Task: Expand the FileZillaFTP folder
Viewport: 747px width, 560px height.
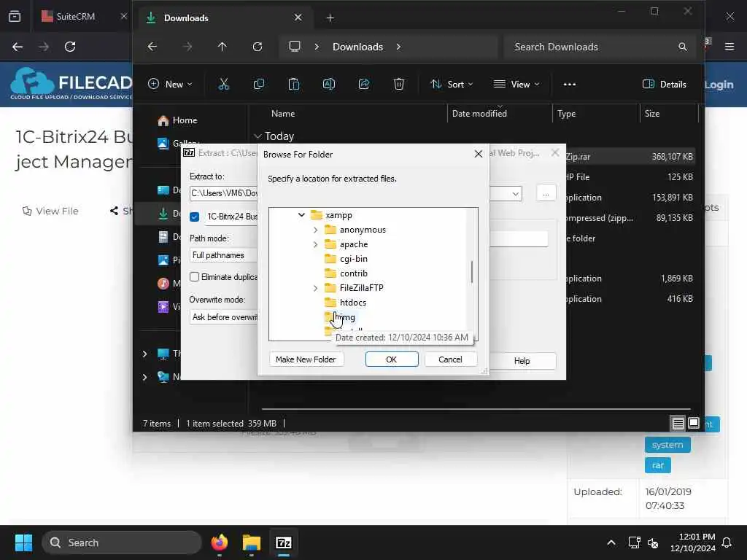Action: 315,287
